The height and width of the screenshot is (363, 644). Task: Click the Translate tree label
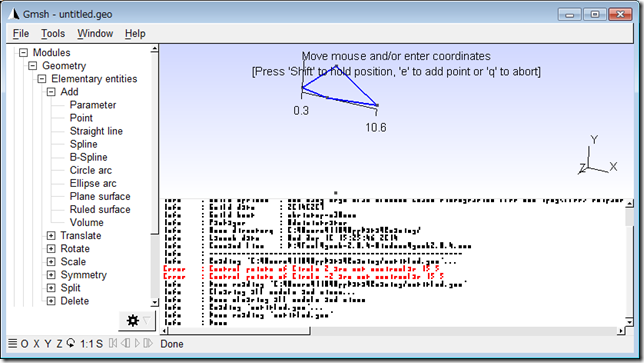click(x=81, y=236)
